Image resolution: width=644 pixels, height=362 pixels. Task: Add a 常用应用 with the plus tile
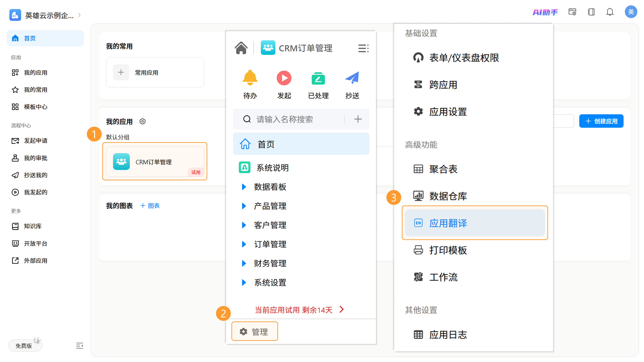pyautogui.click(x=121, y=72)
